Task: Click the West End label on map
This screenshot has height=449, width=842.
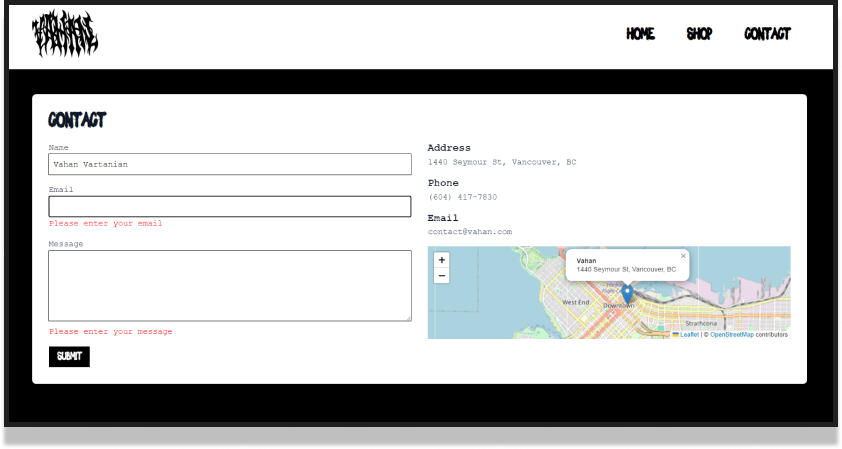Action: 576,302
